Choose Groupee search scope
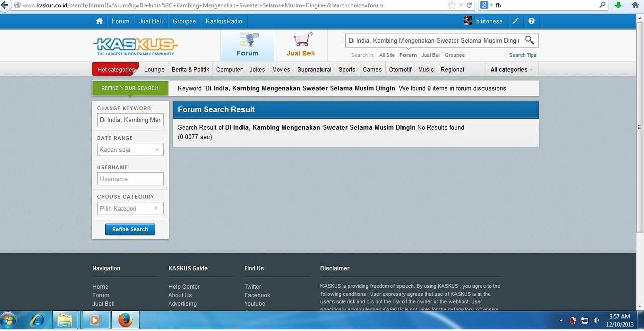This screenshot has width=644, height=331. 455,55
